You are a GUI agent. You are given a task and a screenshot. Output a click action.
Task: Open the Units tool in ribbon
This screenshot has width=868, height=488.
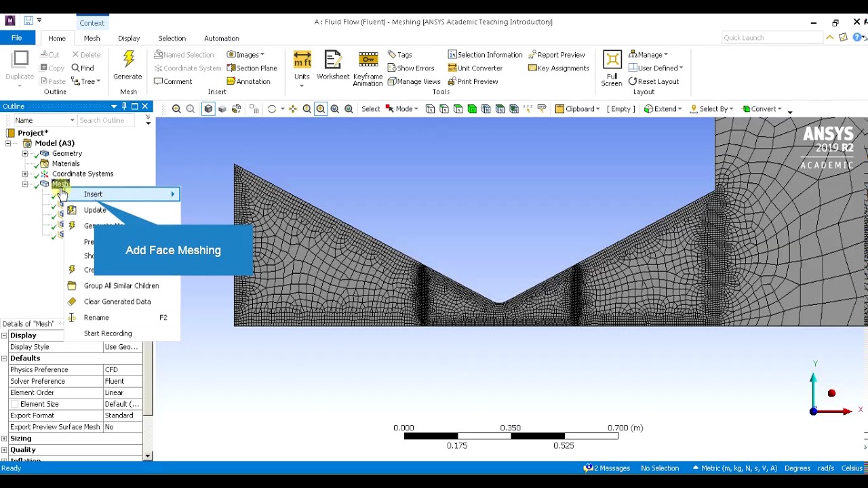point(302,68)
